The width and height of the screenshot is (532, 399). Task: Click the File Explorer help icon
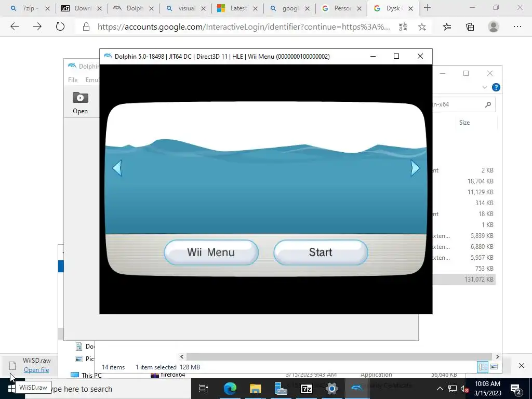(496, 87)
